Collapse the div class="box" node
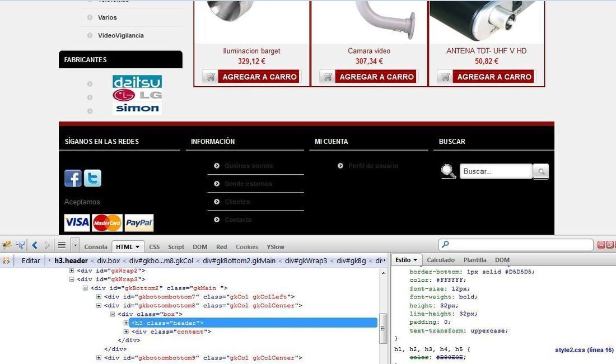 pyautogui.click(x=113, y=314)
